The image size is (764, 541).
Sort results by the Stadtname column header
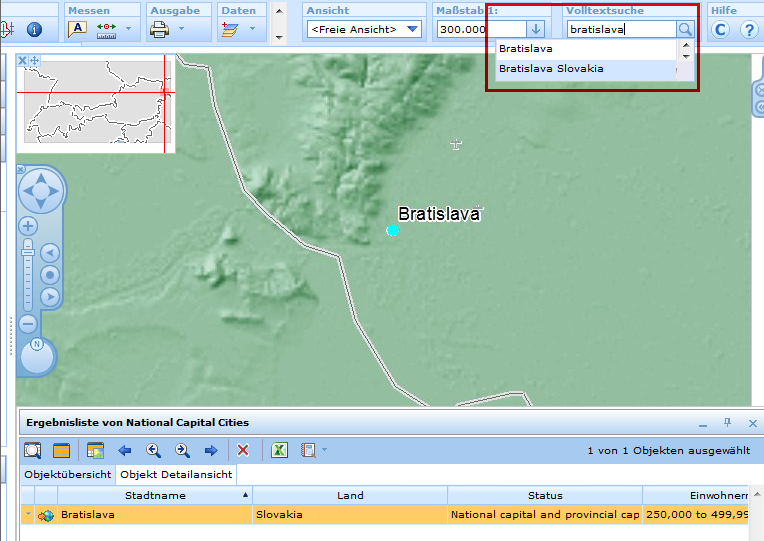tap(155, 495)
